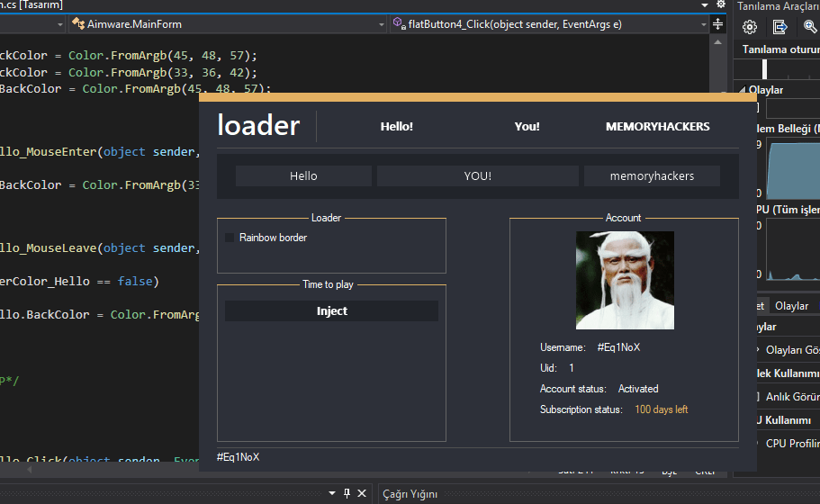Click the Anlık Görüntü snapshot link
This screenshot has width=820, height=504.
coord(793,397)
